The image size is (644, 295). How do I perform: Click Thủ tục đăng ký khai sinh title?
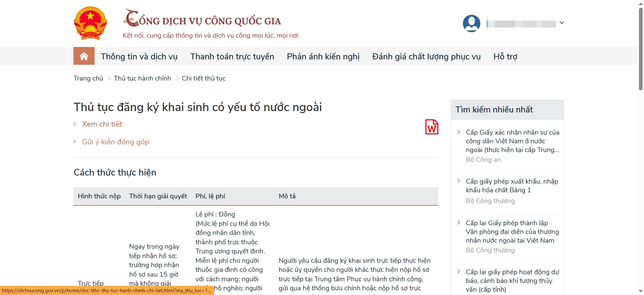[198, 107]
